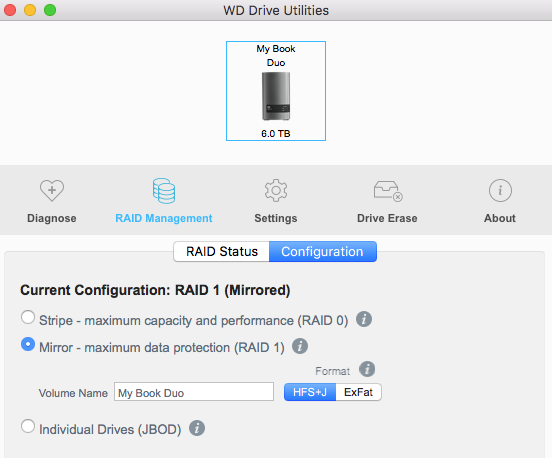Select Individual Drives (JBOD) radio button
This screenshot has width=552, height=458.
[x=28, y=426]
